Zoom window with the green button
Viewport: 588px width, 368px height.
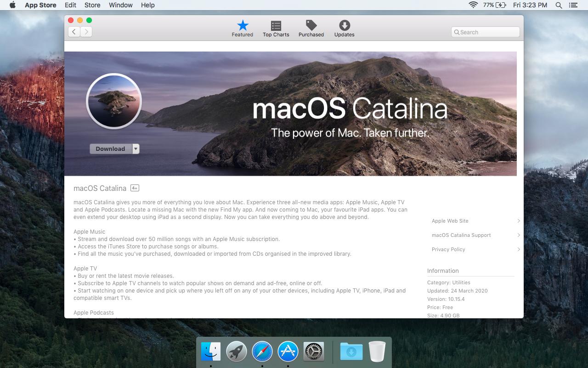89,20
